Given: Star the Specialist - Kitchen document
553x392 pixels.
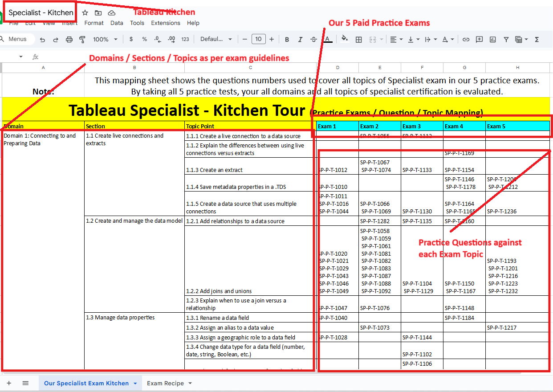Looking at the screenshot, I should click(85, 13).
